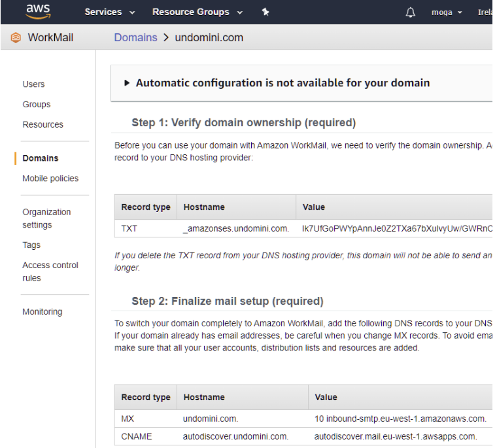The width and height of the screenshot is (495, 448).
Task: Click the undomini.com breadcrumb text
Action: click(x=209, y=37)
